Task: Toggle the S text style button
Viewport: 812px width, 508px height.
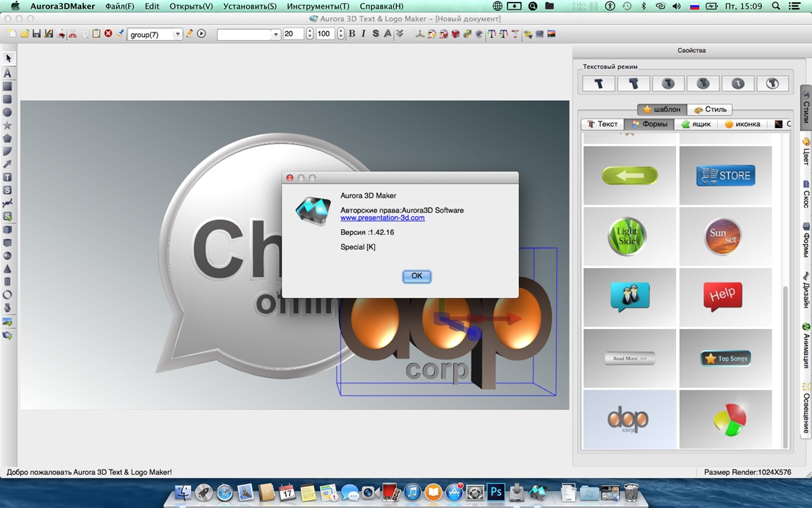Action: click(376, 33)
